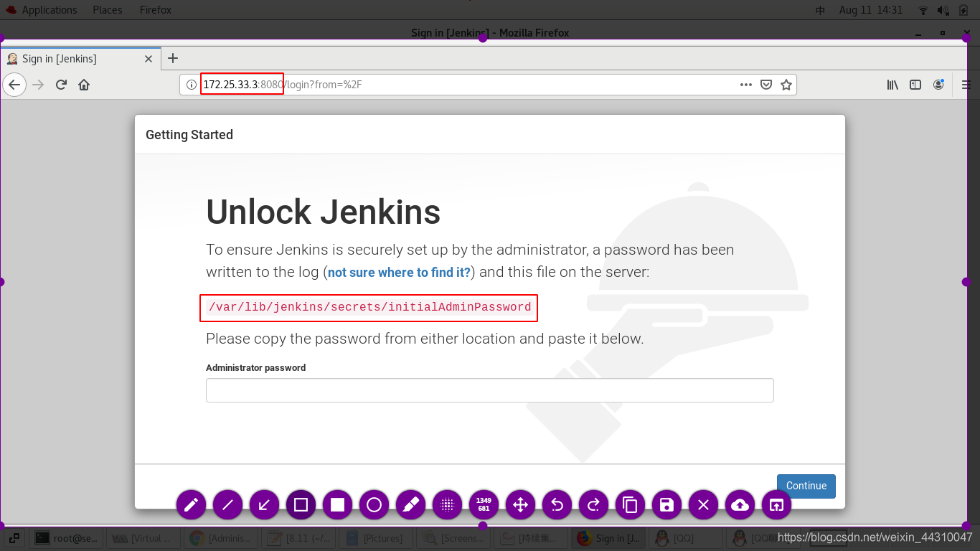Viewport: 980px width, 551px height.
Task: Click the Getting Started header text
Action: [189, 135]
